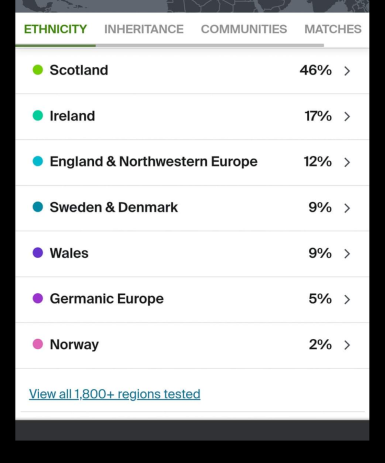This screenshot has width=385, height=463.
Task: Expand the Wales 9% chevron arrow
Action: (x=347, y=254)
